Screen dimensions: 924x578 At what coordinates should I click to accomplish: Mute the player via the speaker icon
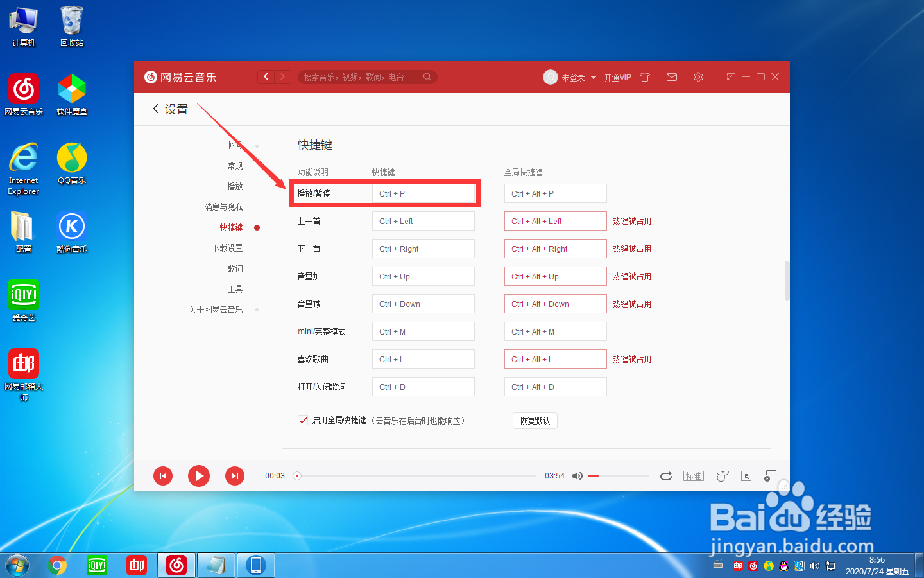click(x=577, y=476)
